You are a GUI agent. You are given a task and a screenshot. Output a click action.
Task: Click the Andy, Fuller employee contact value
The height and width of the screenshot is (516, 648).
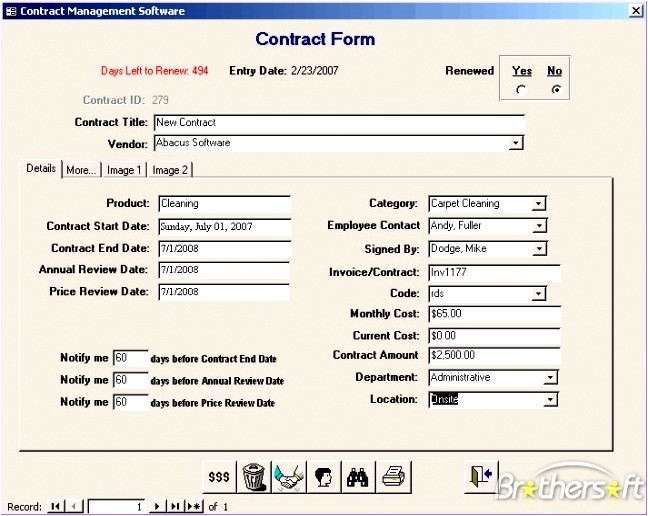click(x=456, y=226)
